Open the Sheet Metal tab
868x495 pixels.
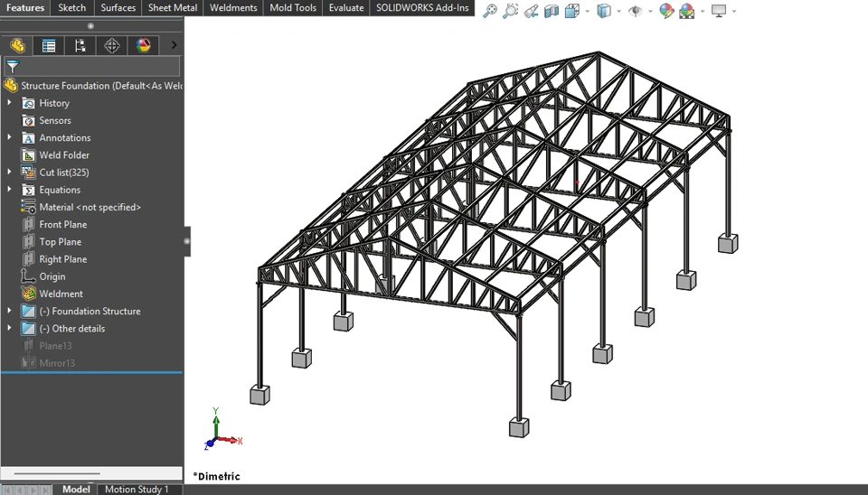173,8
